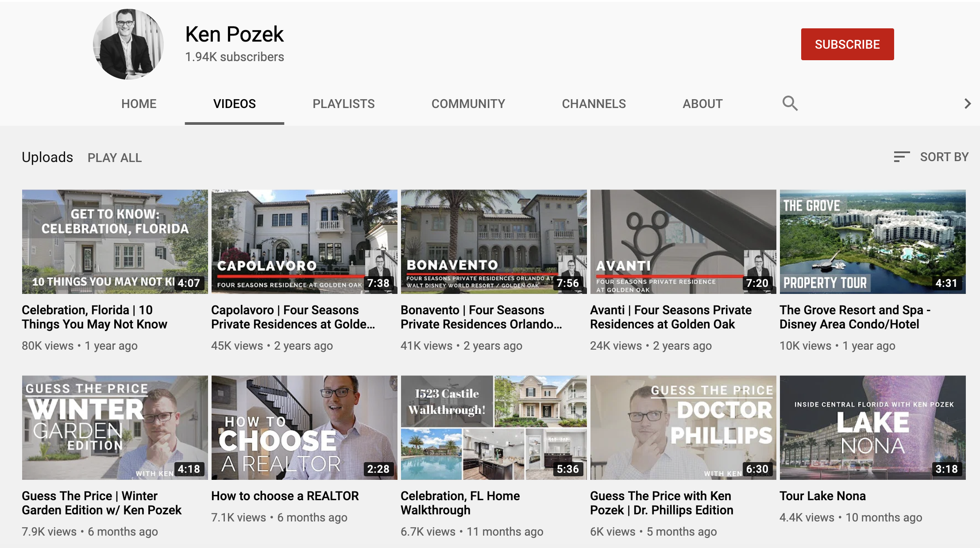This screenshot has height=548, width=980.
Task: Click the 6:30 duration badge
Action: tap(757, 469)
